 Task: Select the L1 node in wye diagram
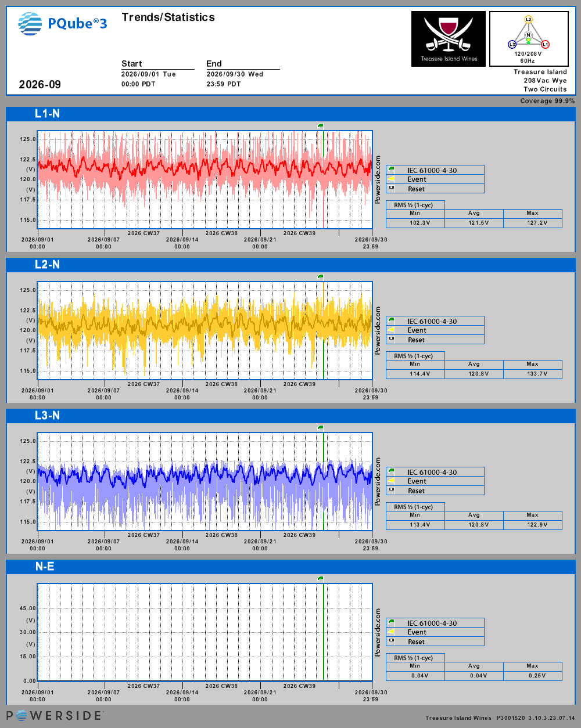545,45
